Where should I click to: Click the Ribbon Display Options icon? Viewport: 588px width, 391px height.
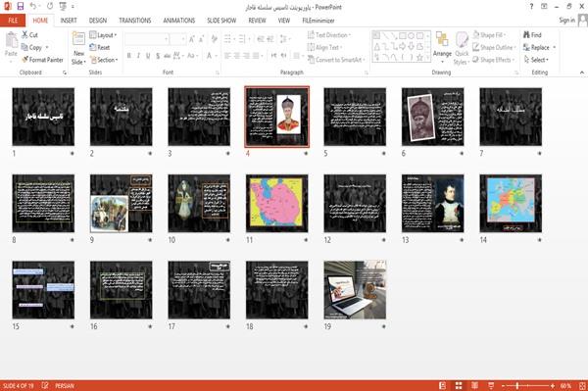point(544,7)
